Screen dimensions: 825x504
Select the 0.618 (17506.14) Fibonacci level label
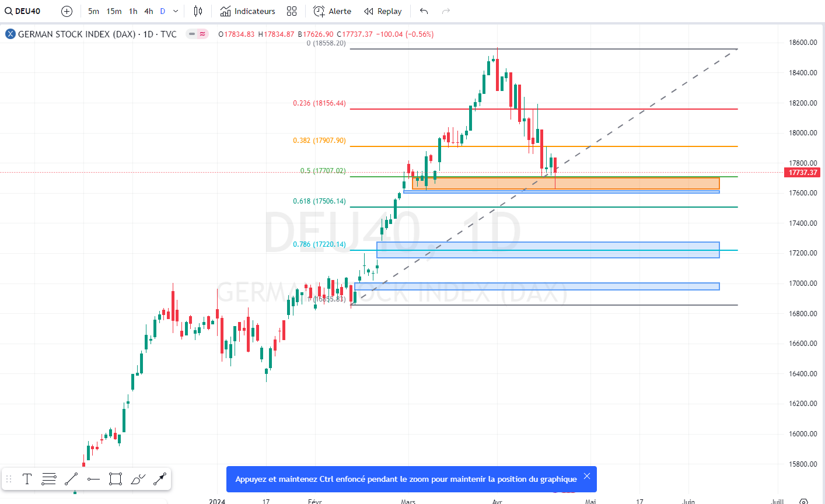pyautogui.click(x=319, y=201)
